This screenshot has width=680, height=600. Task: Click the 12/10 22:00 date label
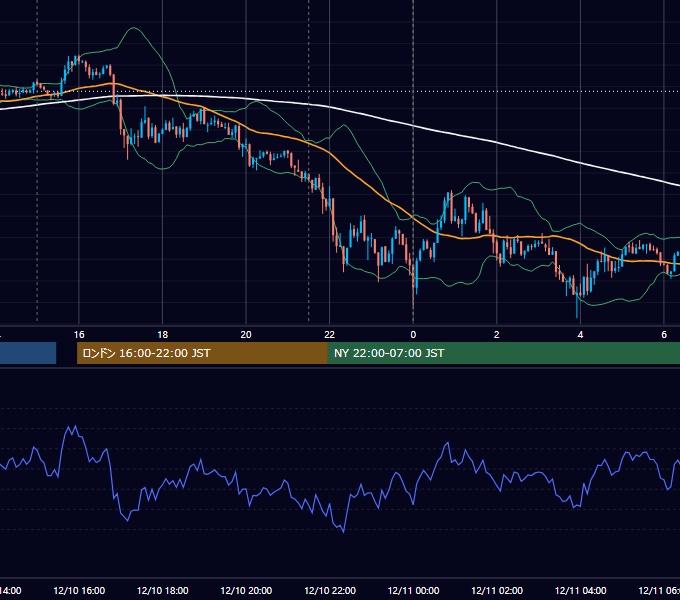(x=330, y=590)
